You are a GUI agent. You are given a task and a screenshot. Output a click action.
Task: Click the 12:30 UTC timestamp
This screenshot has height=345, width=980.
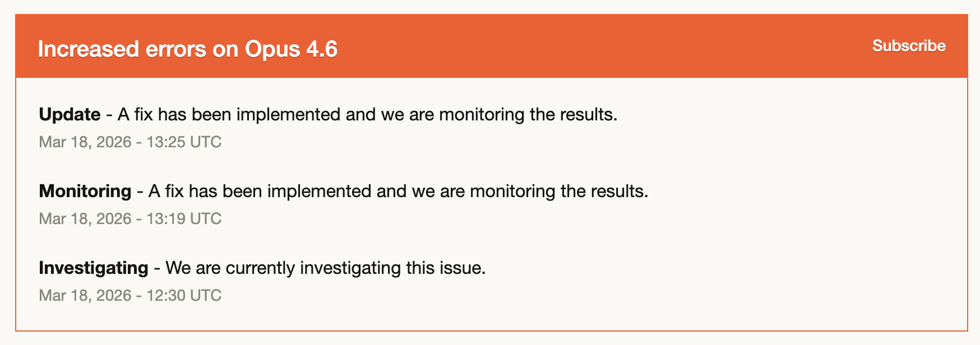click(184, 295)
